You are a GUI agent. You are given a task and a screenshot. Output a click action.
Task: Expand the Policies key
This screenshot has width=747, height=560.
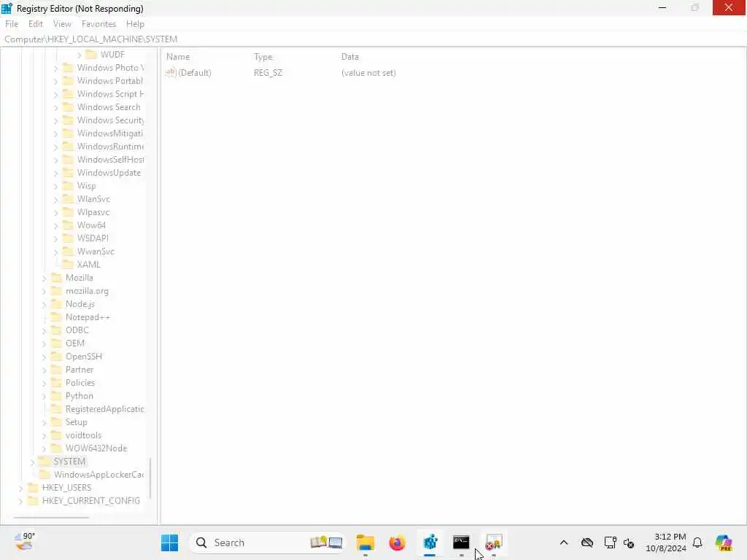pyautogui.click(x=44, y=383)
